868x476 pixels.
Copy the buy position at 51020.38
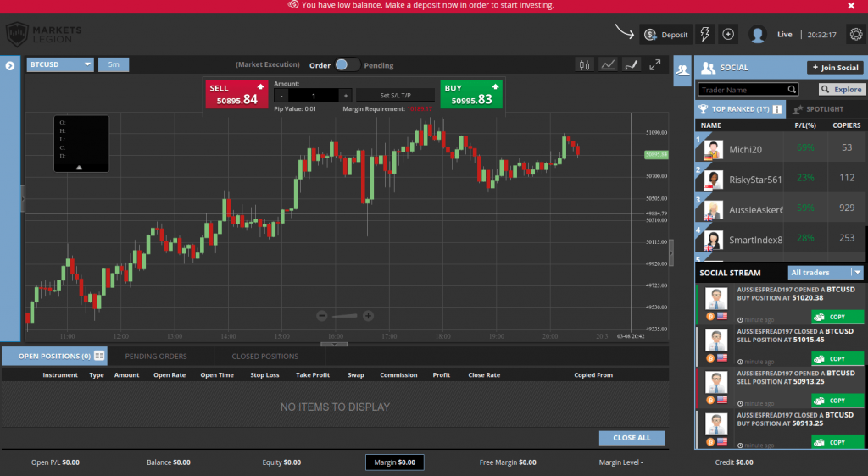[837, 317]
